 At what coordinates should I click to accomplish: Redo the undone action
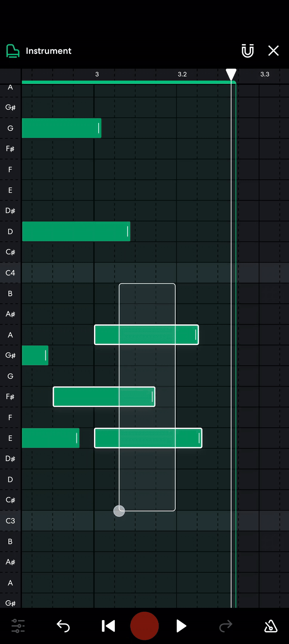click(x=226, y=626)
